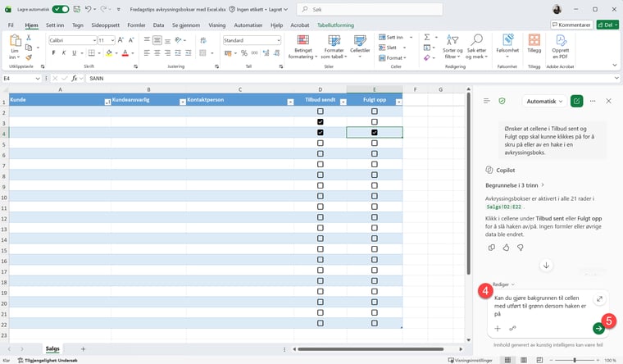Copy Copilot response with the copy icon
This screenshot has height=364, width=623.
pyautogui.click(x=492, y=248)
